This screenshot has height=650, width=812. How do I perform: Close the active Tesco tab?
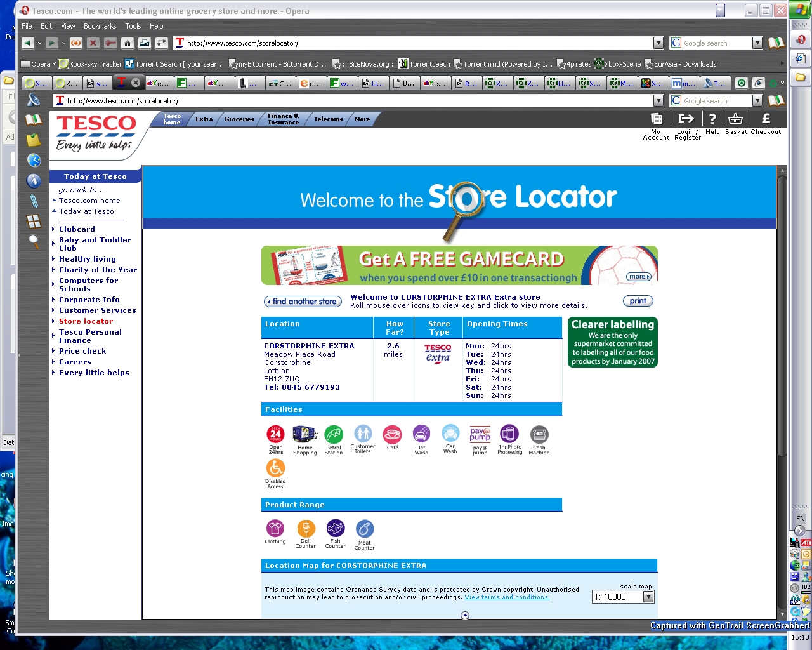click(x=135, y=83)
